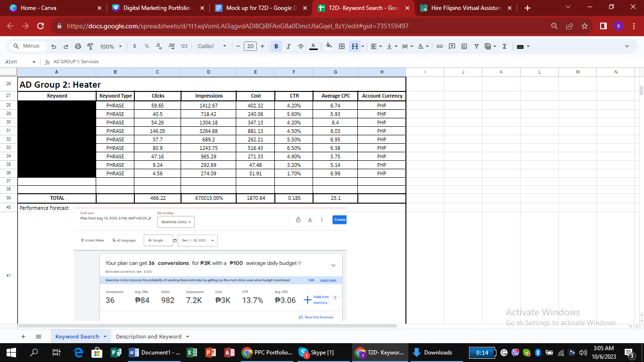Open the All Sheets list button
This screenshot has width=644, height=362.
(39, 337)
